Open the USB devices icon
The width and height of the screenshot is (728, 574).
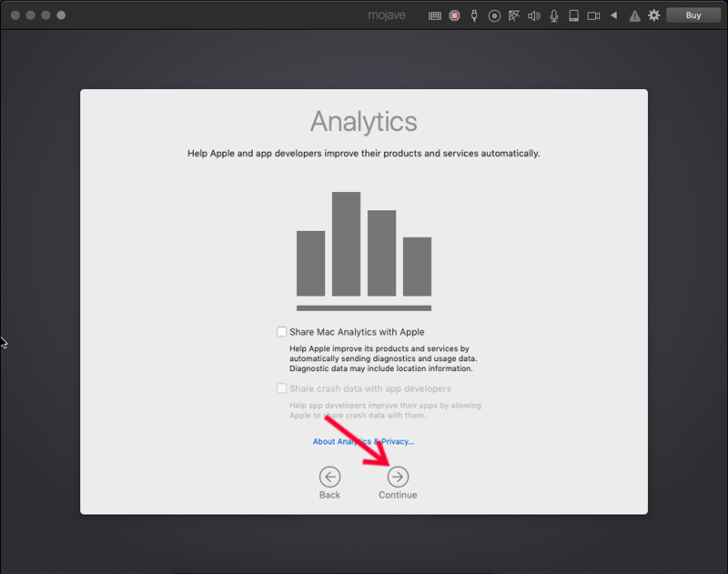[x=474, y=15]
